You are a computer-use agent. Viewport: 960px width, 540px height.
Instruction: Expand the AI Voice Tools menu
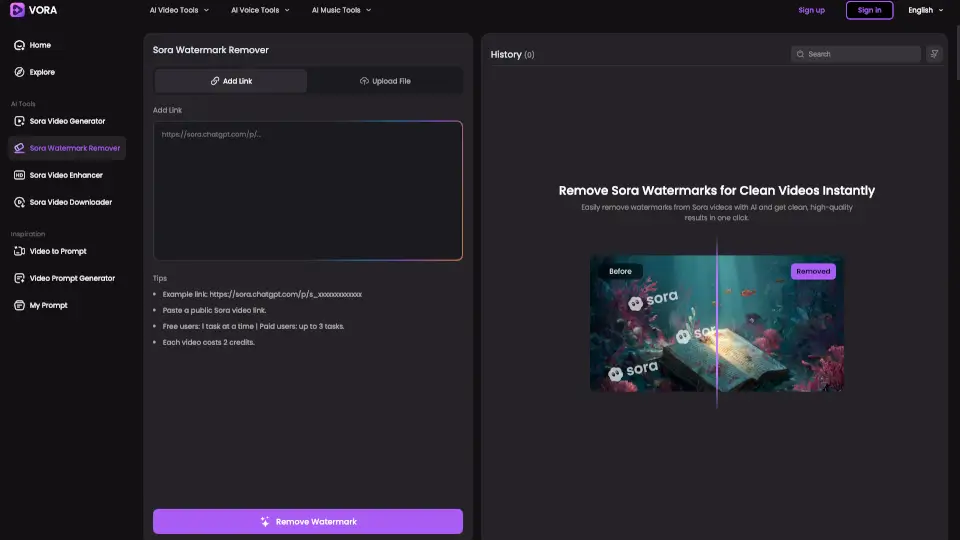pos(260,10)
